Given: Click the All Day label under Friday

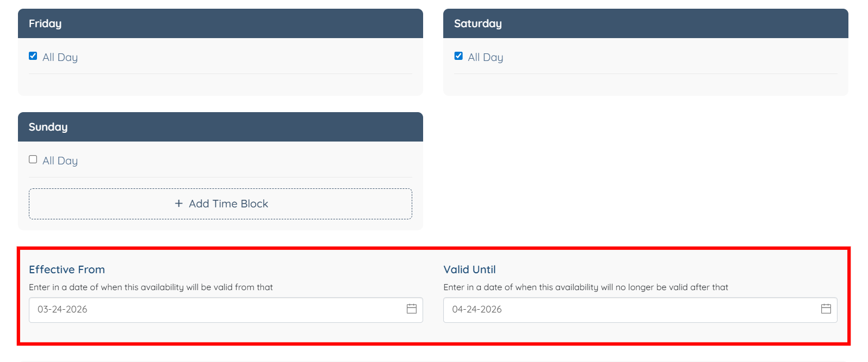Looking at the screenshot, I should pos(60,57).
